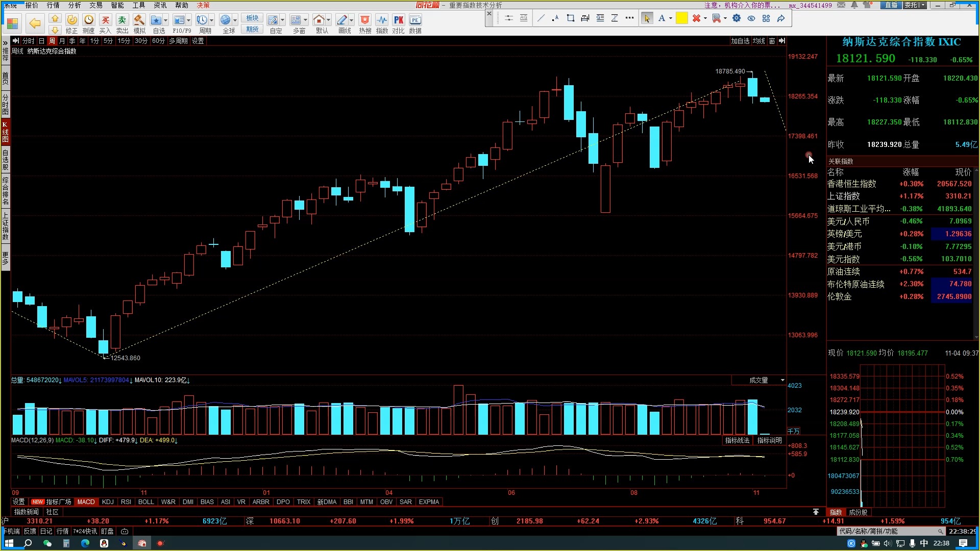This screenshot has width=980, height=551.
Task: Expand the delete X dropdown arrow
Action: (x=705, y=18)
